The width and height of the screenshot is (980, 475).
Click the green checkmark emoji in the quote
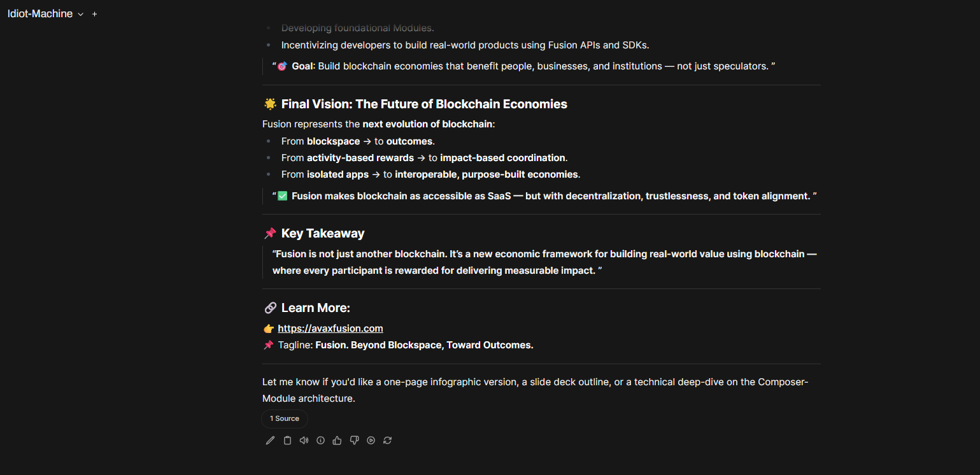[x=283, y=196]
